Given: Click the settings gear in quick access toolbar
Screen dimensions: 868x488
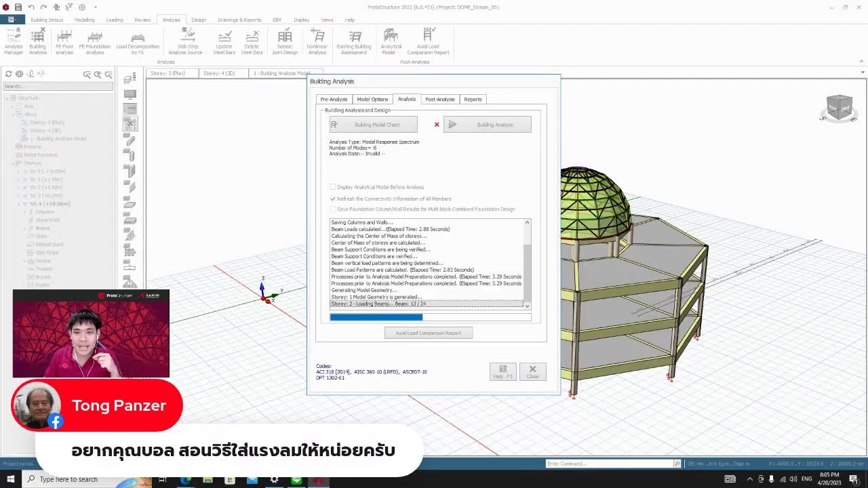Looking at the screenshot, I should coord(82,7).
